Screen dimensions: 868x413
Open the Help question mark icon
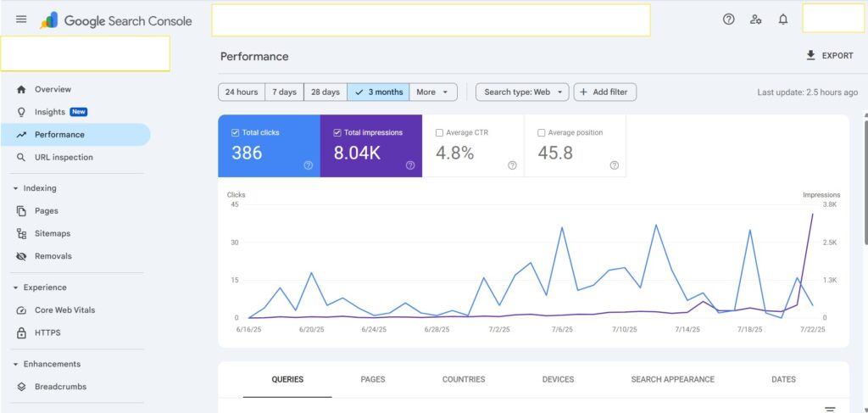(728, 20)
